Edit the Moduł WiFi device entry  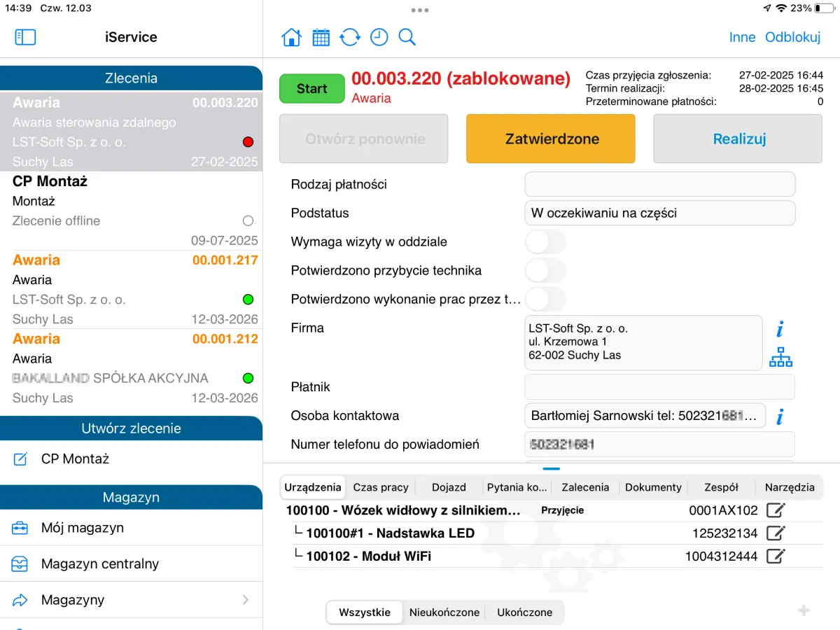[776, 556]
